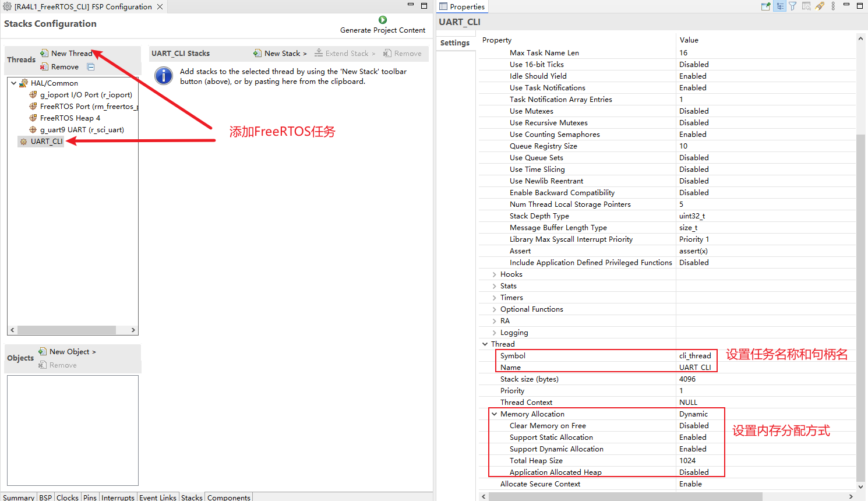Image resolution: width=868 pixels, height=501 pixels.
Task: Collapse the HAL/Common tree node
Action: click(13, 83)
